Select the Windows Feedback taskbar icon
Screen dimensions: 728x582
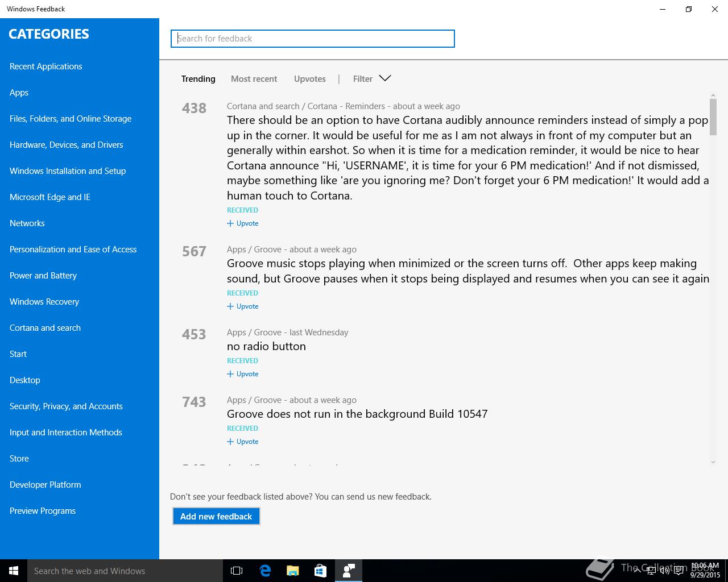pyautogui.click(x=349, y=571)
